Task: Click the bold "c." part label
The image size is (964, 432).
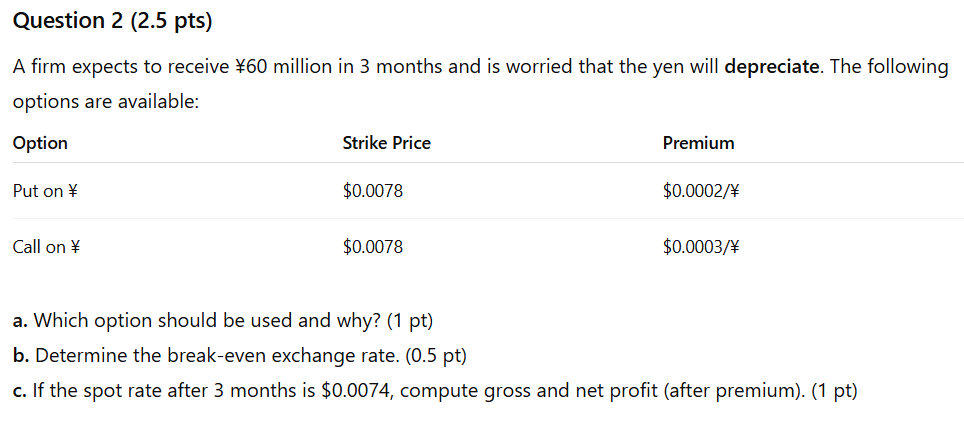Action: click(x=19, y=390)
